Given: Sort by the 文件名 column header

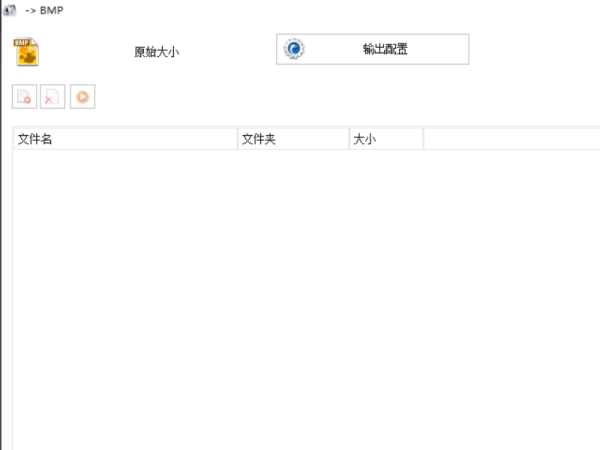Looking at the screenshot, I should tap(126, 139).
